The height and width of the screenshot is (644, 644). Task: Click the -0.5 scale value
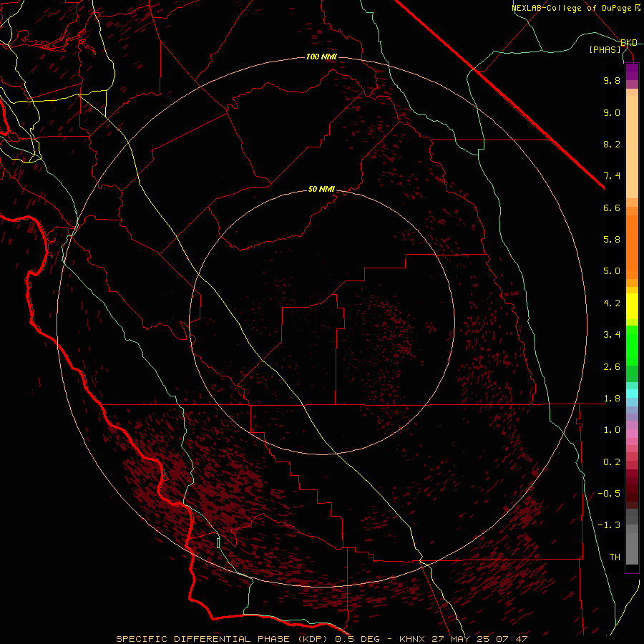(x=609, y=494)
